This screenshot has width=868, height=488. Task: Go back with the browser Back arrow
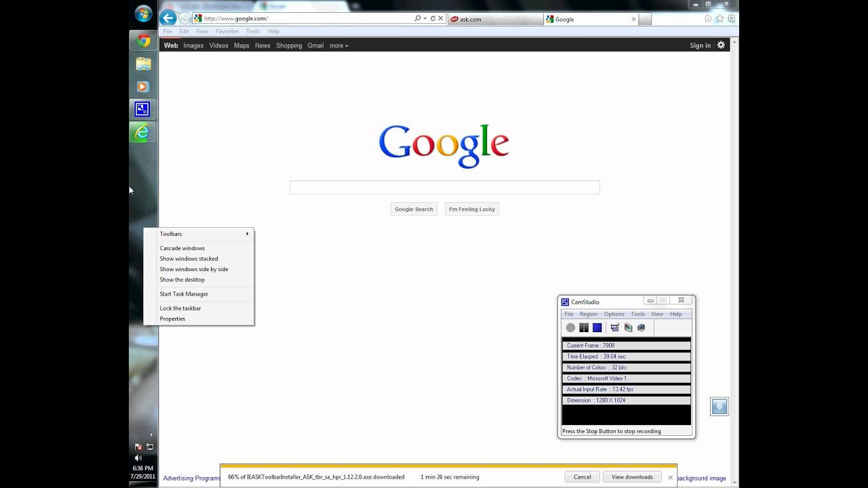[x=168, y=18]
